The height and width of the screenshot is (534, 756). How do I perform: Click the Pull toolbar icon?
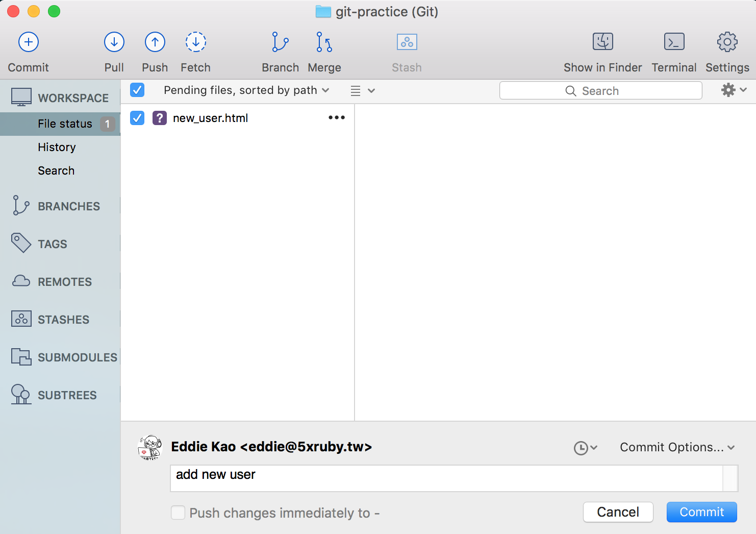point(114,42)
